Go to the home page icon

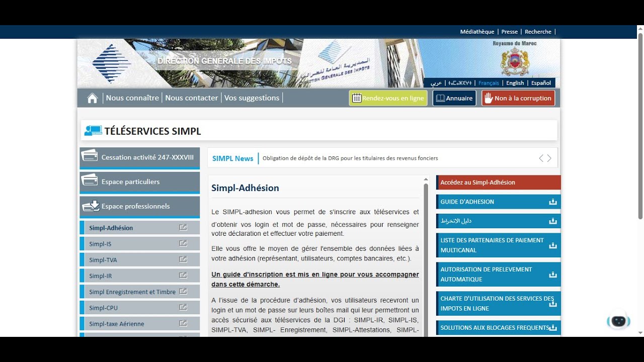pos(93,98)
